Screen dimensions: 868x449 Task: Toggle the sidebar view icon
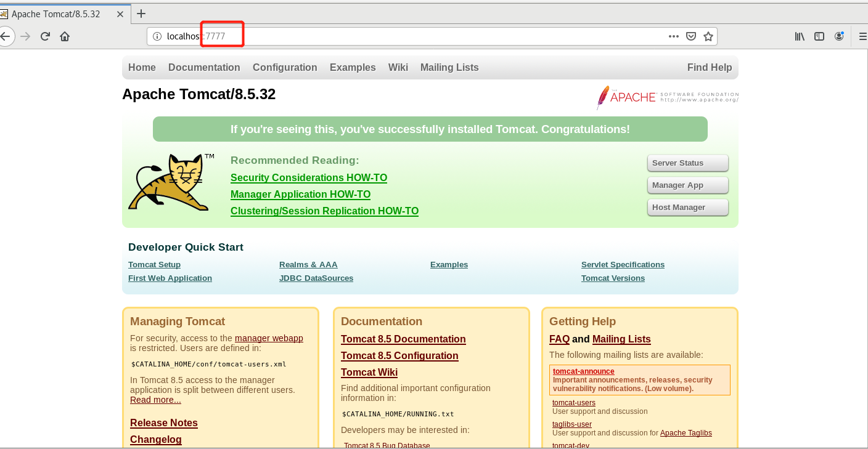click(819, 36)
